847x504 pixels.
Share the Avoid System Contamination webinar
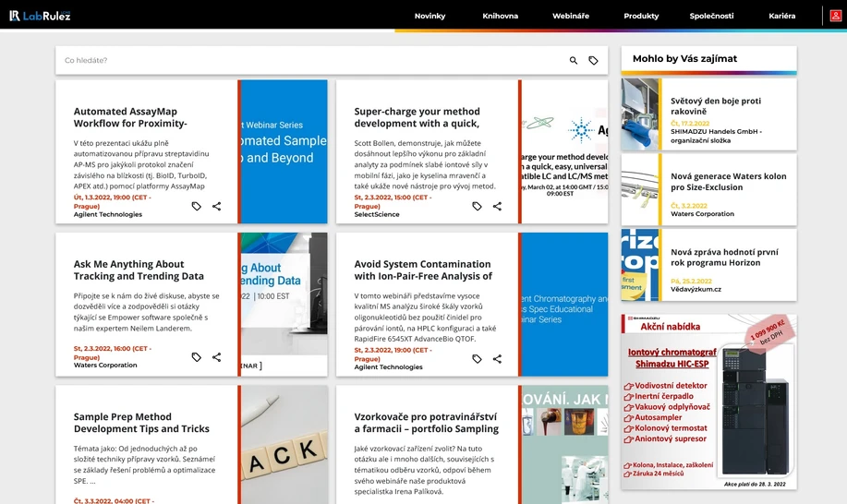[x=497, y=359]
